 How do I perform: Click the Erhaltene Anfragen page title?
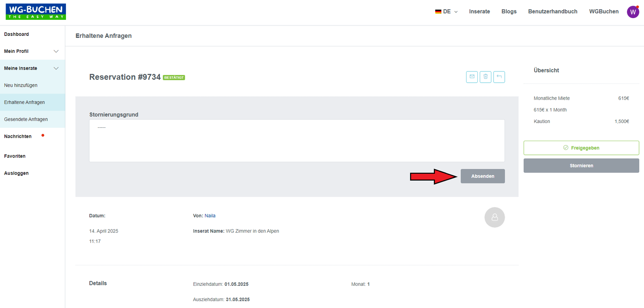(103, 36)
